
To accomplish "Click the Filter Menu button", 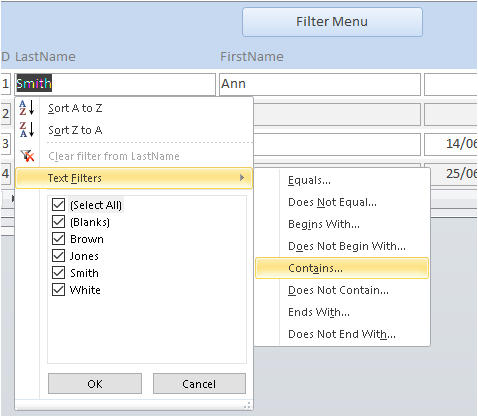I will point(332,22).
